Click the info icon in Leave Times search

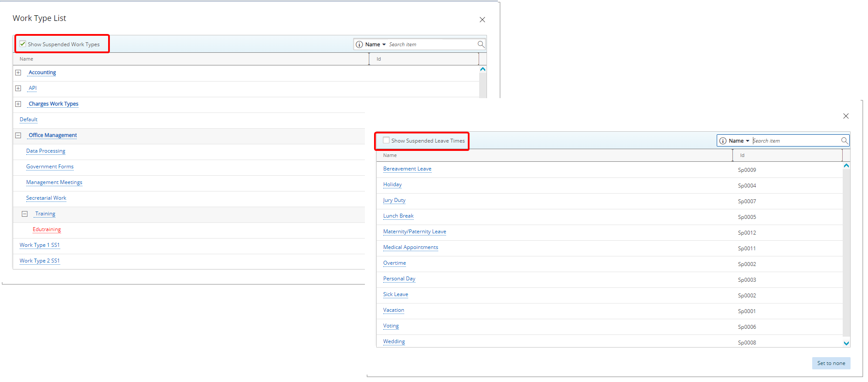tap(723, 141)
